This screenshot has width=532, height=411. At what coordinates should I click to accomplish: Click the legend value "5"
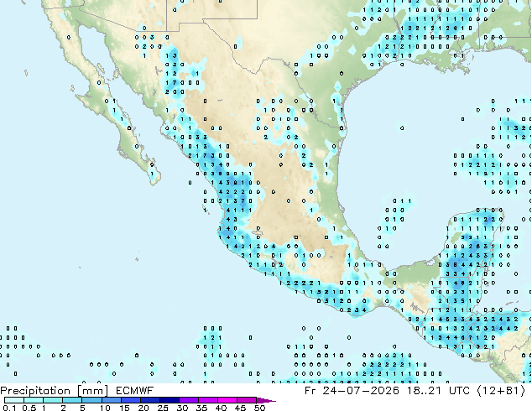(x=82, y=408)
